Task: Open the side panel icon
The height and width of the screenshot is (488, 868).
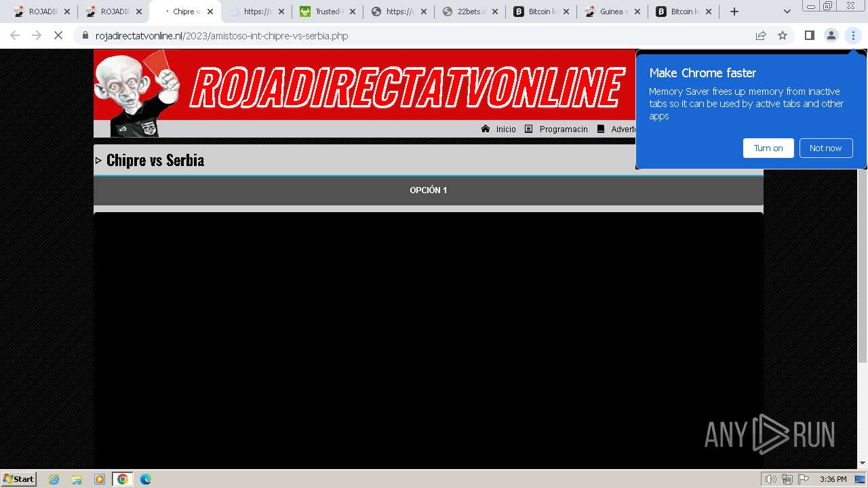Action: (x=809, y=35)
